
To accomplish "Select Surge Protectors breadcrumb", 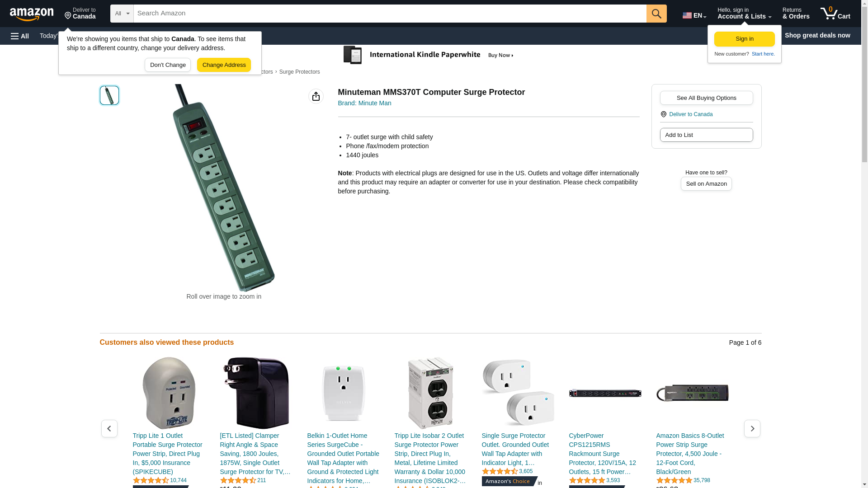I will click(x=299, y=72).
